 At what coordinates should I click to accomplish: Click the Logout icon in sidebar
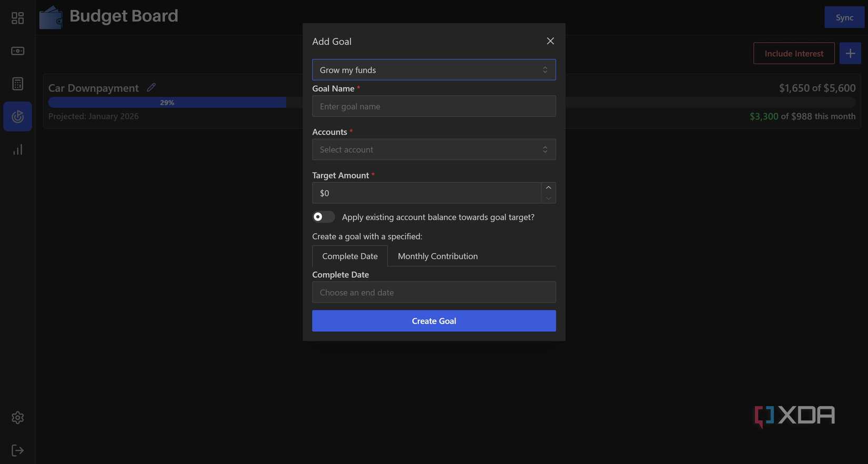[x=17, y=450]
